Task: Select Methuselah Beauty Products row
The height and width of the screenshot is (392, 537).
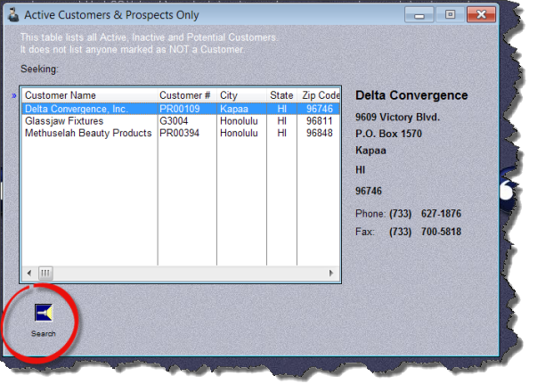Action: coord(181,133)
